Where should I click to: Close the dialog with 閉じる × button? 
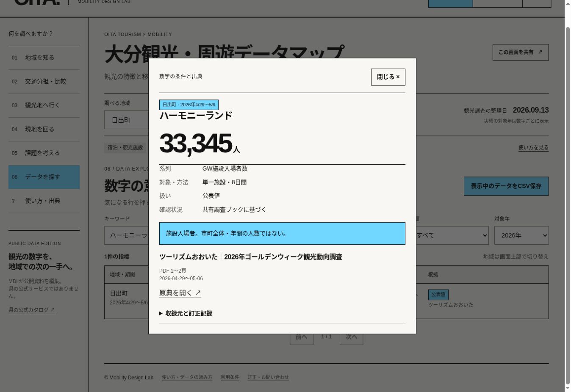388,77
